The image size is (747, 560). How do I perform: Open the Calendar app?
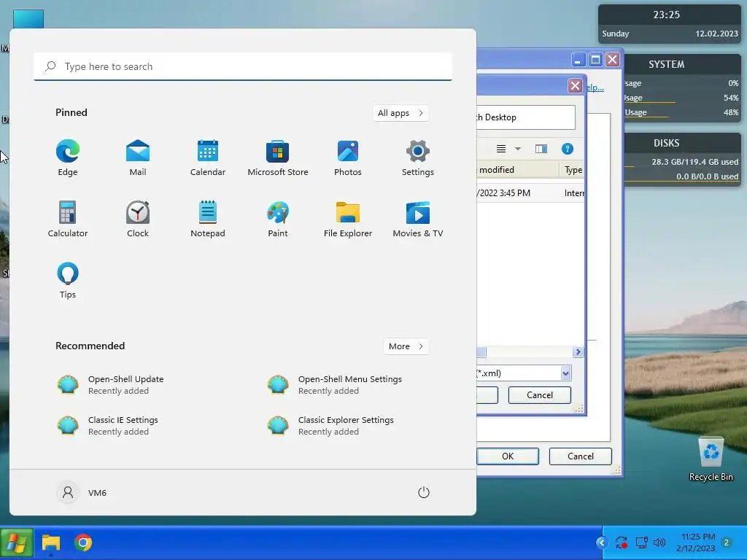coord(208,158)
